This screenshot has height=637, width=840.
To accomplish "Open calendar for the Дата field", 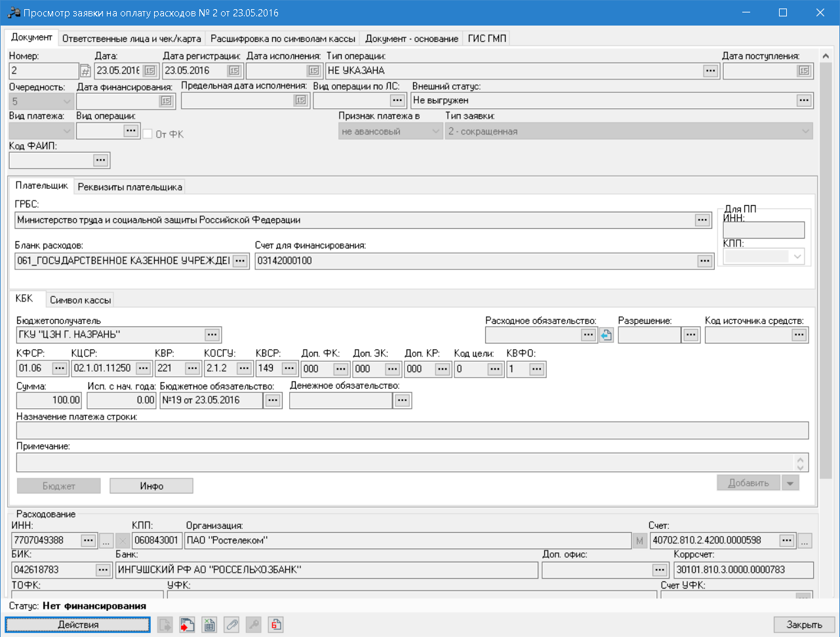I will (x=150, y=71).
